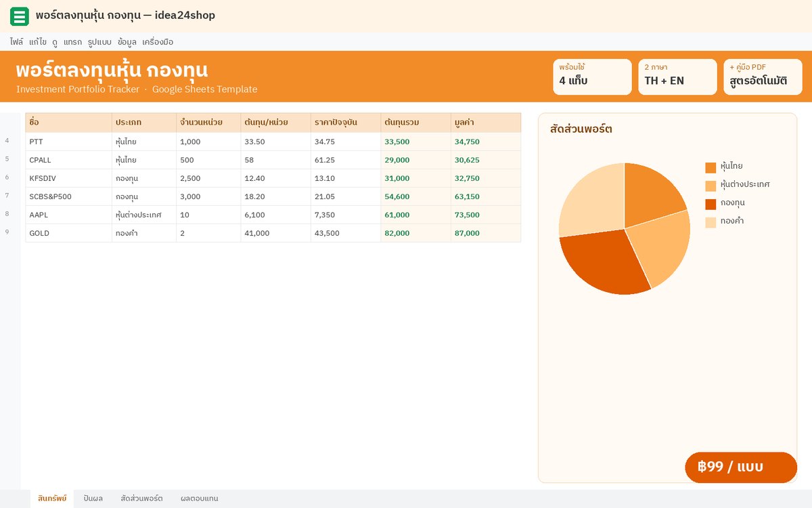Select the GOLD cell
The image size is (812, 508).
coord(68,233)
